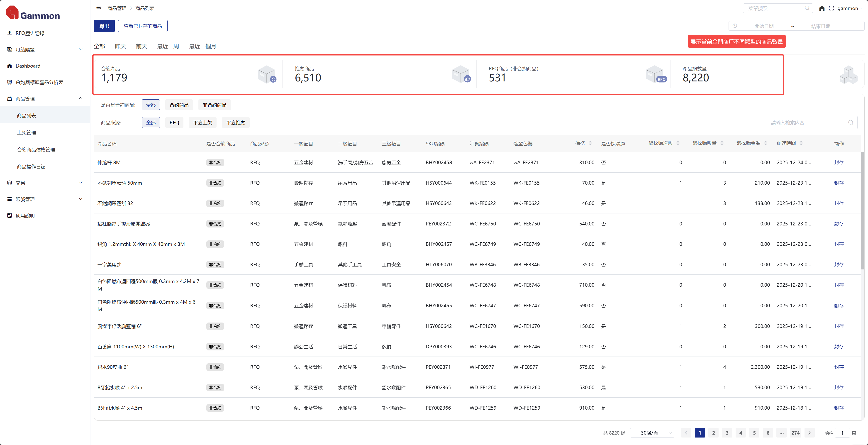Image resolution: width=868 pixels, height=445 pixels.
Task: Open 上架管理 in the sidebar
Action: coord(26,132)
